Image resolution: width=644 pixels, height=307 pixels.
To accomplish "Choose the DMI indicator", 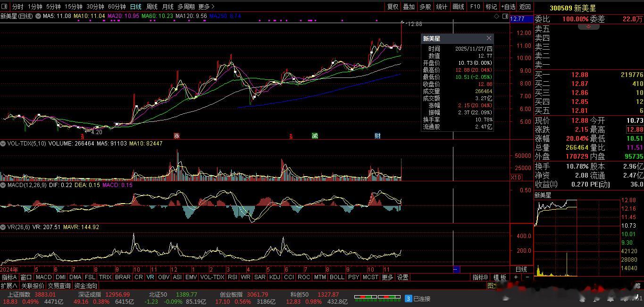I will tap(60, 277).
